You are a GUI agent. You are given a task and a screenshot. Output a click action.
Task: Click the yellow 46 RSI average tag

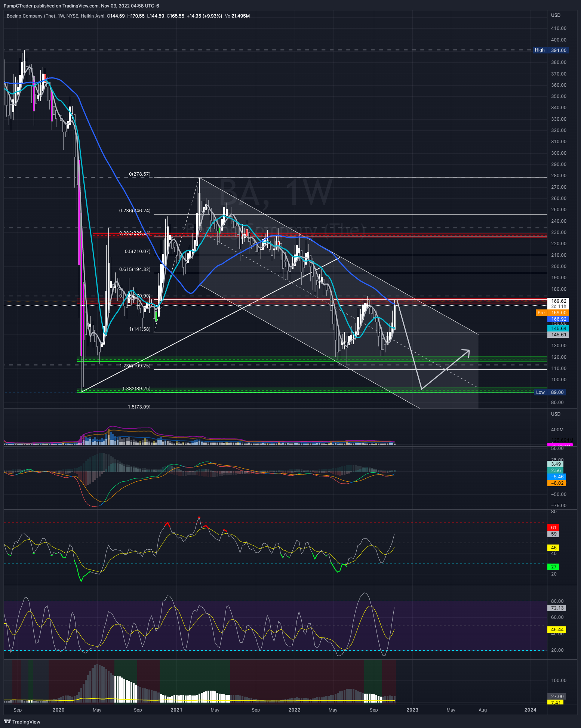click(x=554, y=548)
